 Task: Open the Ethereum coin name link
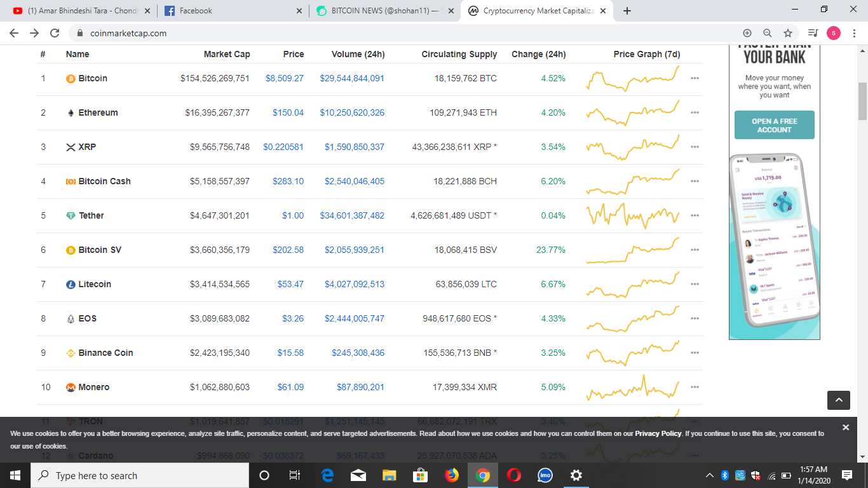pyautogui.click(x=98, y=113)
